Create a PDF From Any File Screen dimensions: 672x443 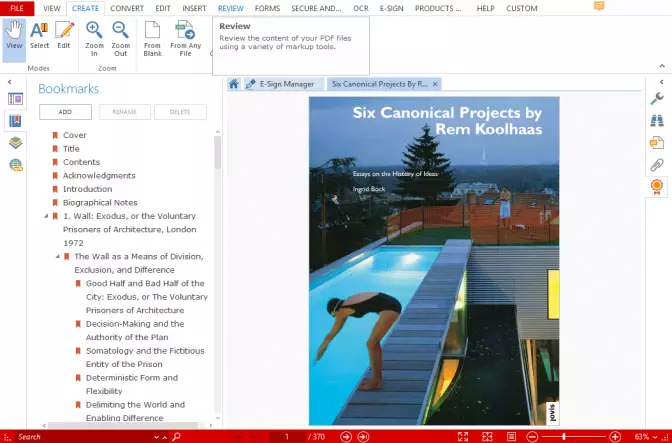click(185, 39)
